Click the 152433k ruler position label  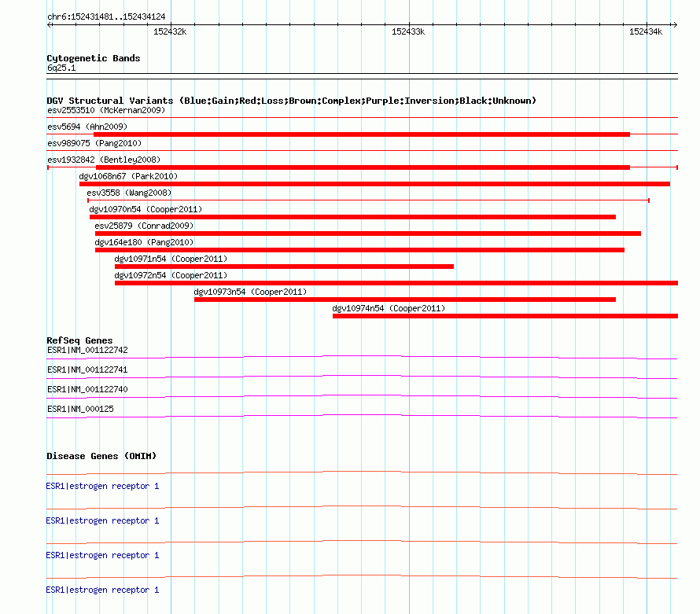pyautogui.click(x=408, y=31)
